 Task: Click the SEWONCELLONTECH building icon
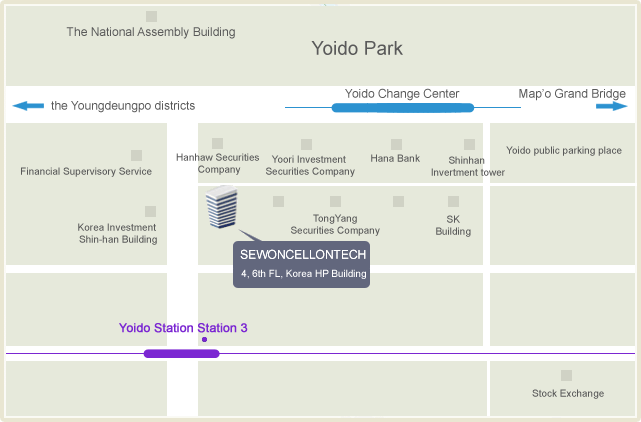pyautogui.click(x=222, y=207)
